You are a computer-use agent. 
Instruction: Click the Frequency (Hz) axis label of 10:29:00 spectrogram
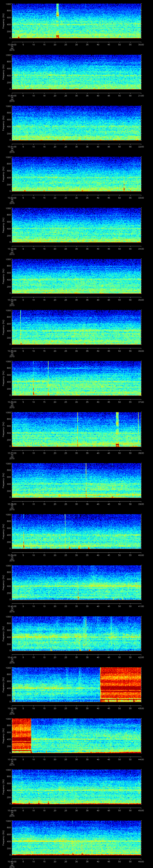[x=3, y=21]
